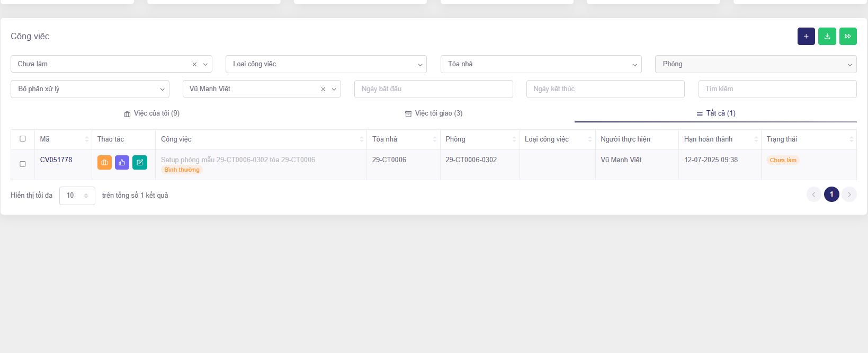Click the 'Ngày bắt đầu' date field

point(433,89)
